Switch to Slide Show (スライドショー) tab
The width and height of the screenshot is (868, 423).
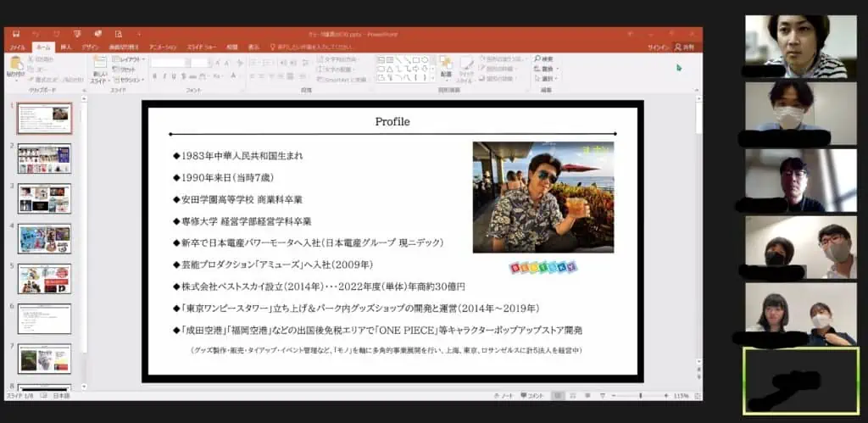(202, 47)
